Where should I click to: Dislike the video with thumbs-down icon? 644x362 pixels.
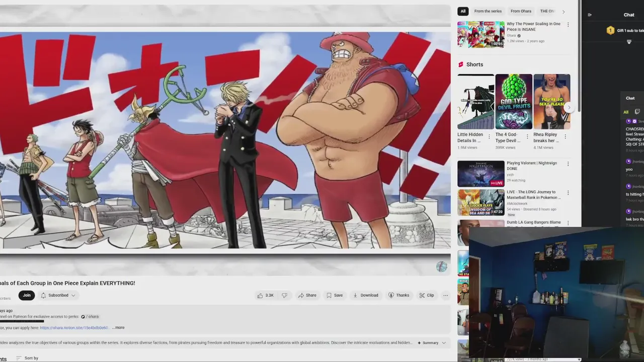(284, 295)
